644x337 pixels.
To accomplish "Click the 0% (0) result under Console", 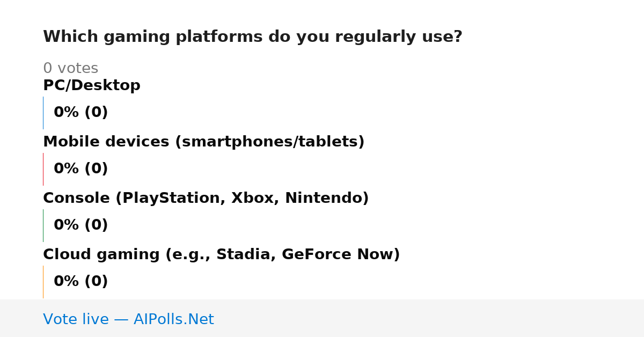I will [81, 225].
